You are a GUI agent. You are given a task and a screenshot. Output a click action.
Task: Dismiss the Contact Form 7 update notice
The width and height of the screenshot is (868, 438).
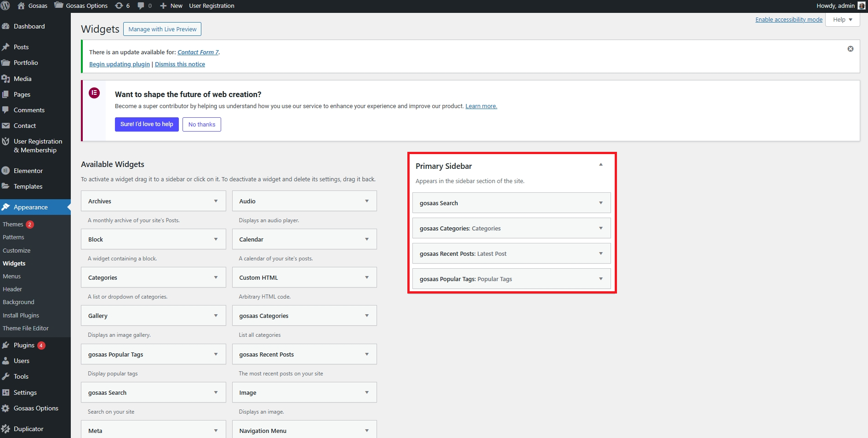point(850,49)
